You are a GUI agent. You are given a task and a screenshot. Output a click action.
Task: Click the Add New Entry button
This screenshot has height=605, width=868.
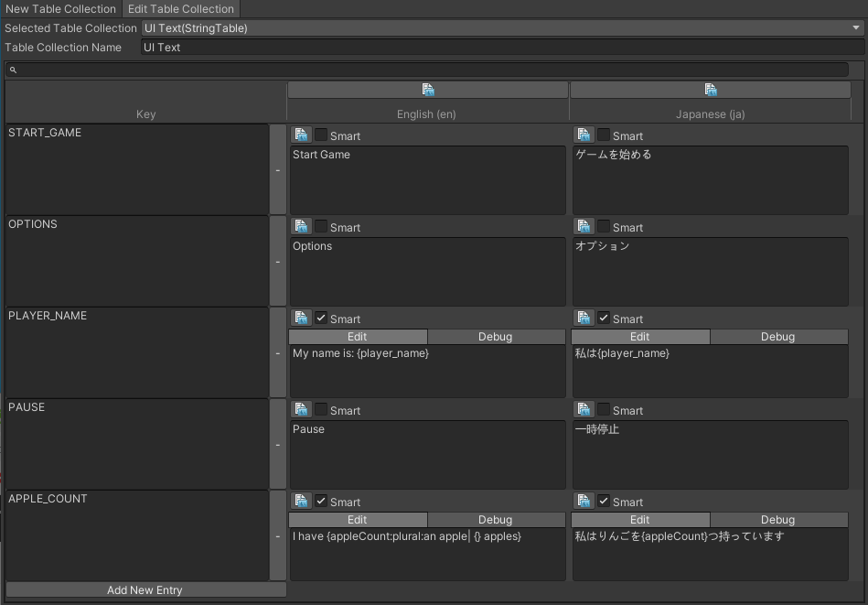(145, 589)
